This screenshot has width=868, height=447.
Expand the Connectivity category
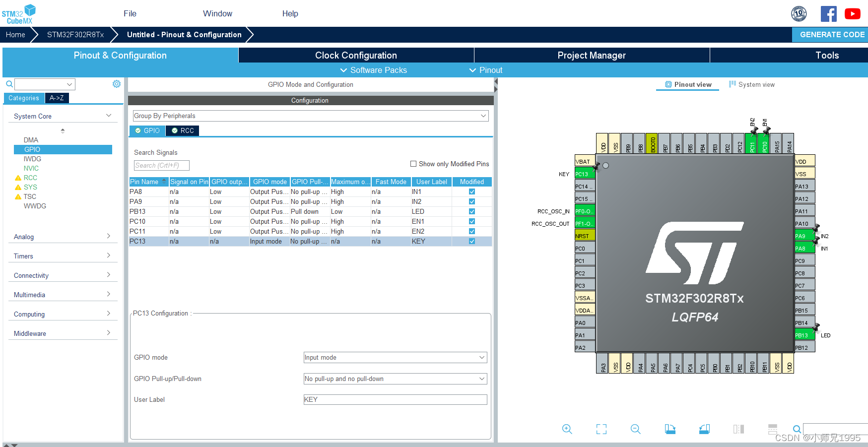click(109, 275)
